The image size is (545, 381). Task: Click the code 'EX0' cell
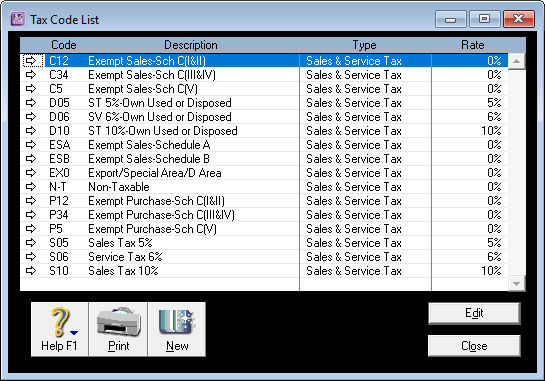tap(59, 173)
